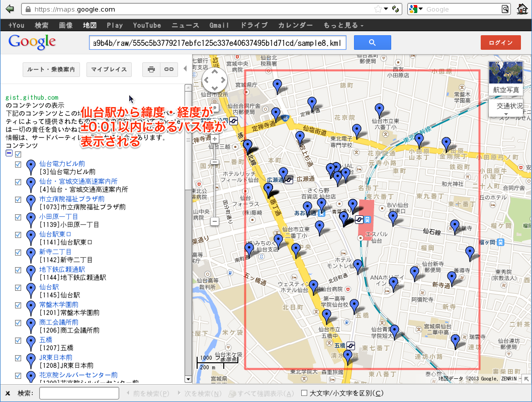The height and width of the screenshot is (402, 532).
Task: Open YouTube in the Google bar
Action: (x=147, y=25)
